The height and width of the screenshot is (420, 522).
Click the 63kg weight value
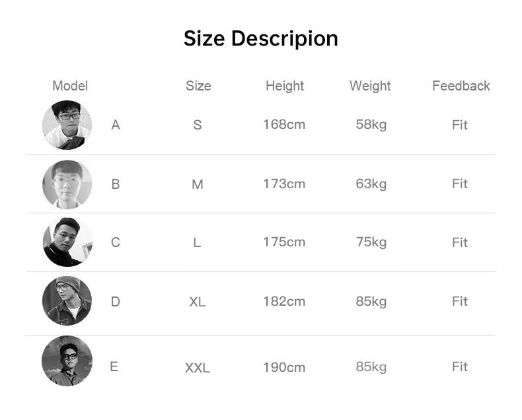371,184
